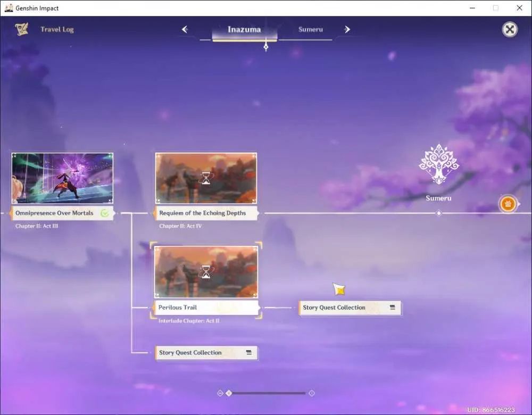Go to previous region with left arrow

[x=185, y=29]
